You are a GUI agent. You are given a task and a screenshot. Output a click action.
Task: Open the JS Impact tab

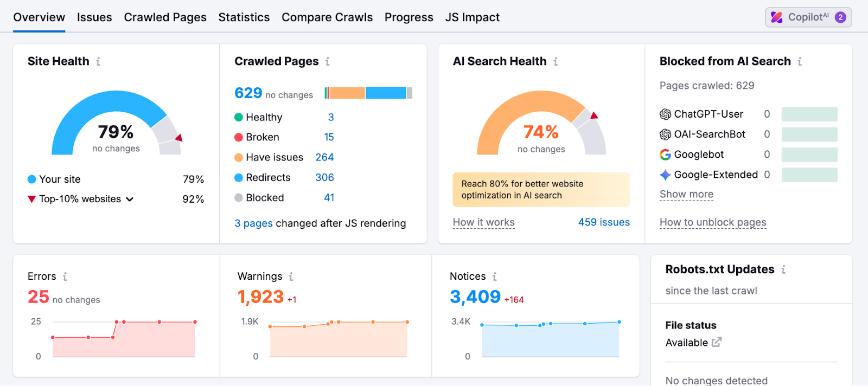tap(472, 17)
